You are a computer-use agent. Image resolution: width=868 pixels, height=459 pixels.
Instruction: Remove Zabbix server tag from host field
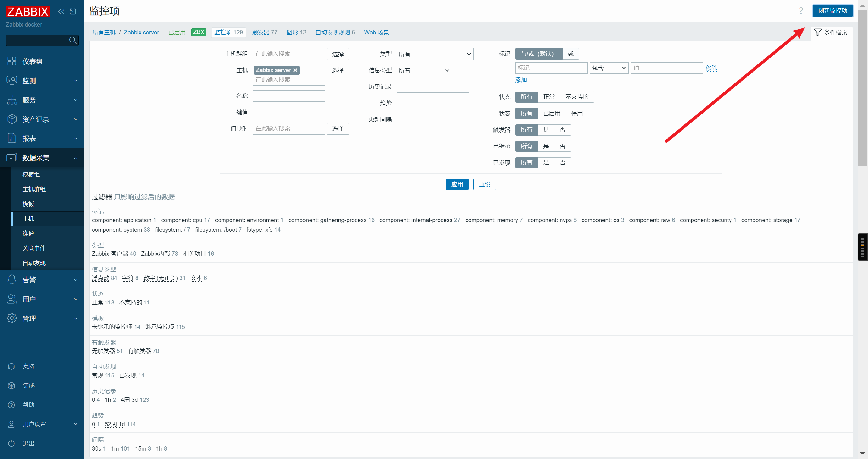[295, 70]
